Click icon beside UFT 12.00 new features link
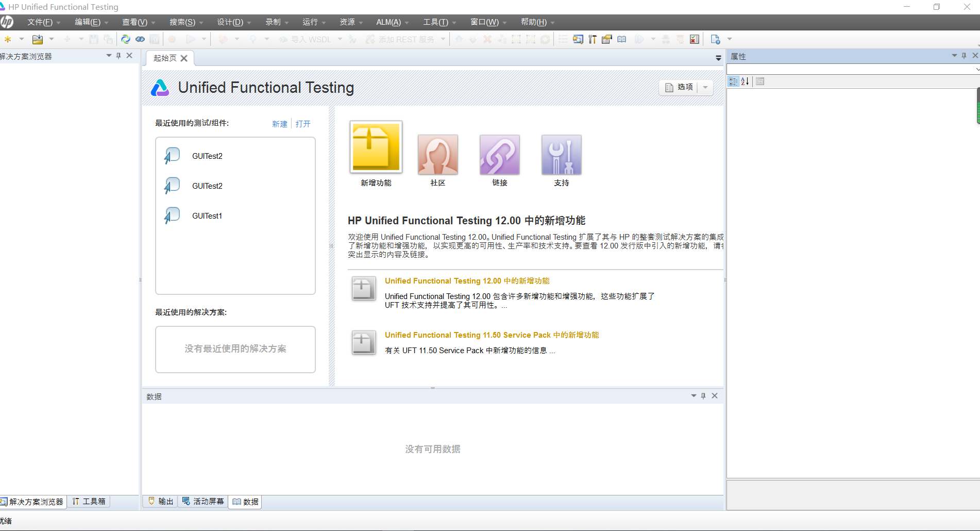The width and height of the screenshot is (980, 531). [x=363, y=289]
